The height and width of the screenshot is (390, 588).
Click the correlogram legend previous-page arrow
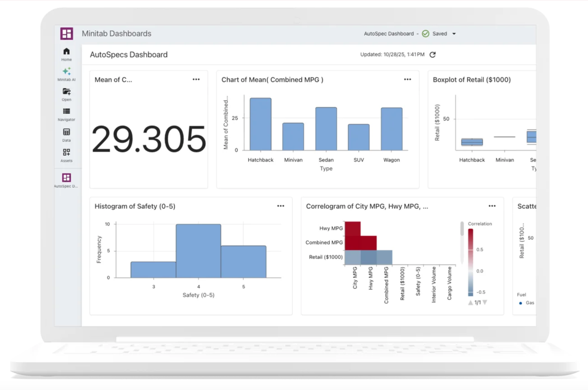(x=471, y=302)
